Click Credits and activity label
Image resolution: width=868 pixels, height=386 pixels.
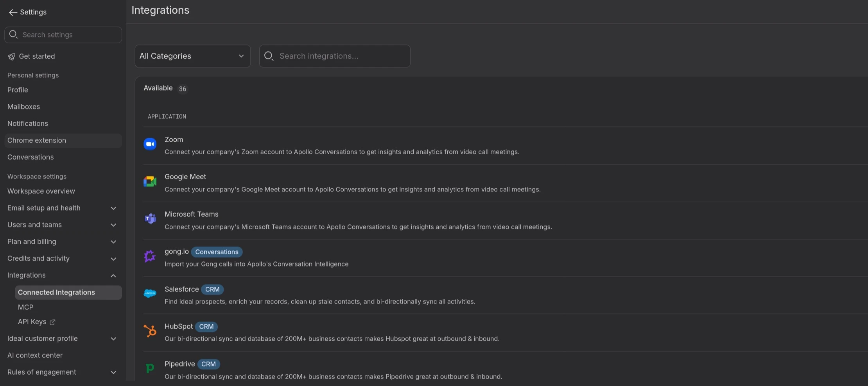(38, 258)
